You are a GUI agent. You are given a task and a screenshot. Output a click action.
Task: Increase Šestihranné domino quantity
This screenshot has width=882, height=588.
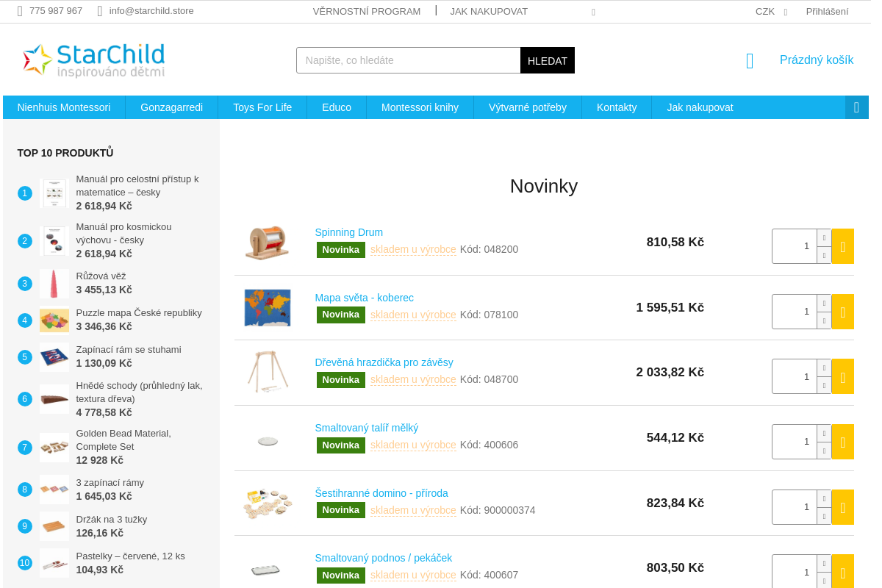pyautogui.click(x=824, y=498)
